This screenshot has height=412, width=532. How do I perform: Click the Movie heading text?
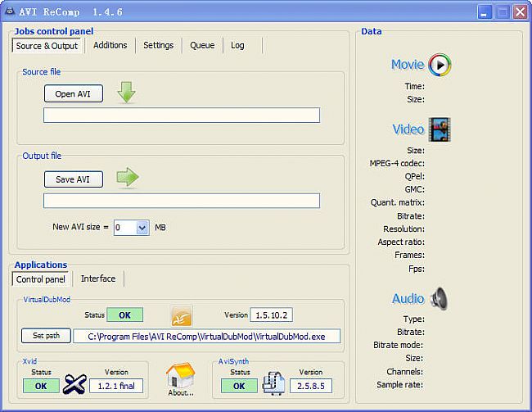[x=408, y=65]
